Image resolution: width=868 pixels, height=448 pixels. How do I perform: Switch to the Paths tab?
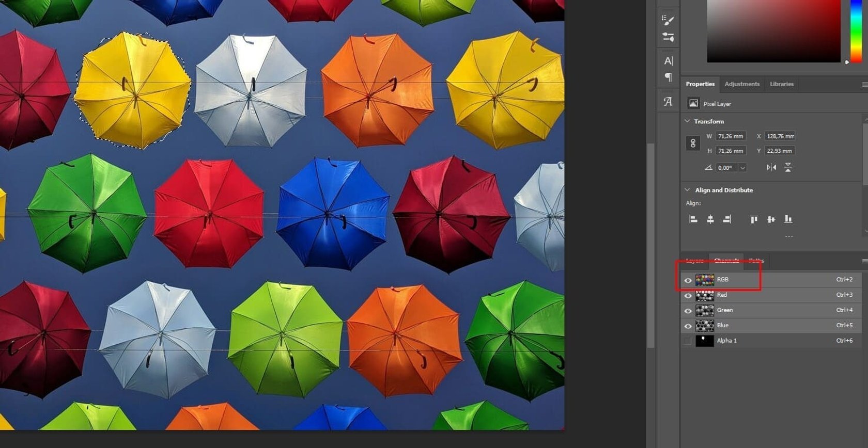pyautogui.click(x=756, y=261)
